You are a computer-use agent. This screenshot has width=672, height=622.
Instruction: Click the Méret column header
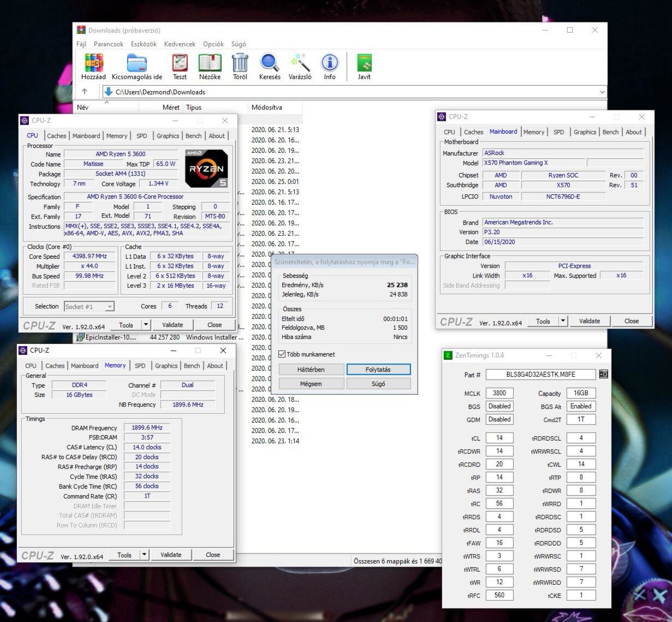tap(161, 108)
